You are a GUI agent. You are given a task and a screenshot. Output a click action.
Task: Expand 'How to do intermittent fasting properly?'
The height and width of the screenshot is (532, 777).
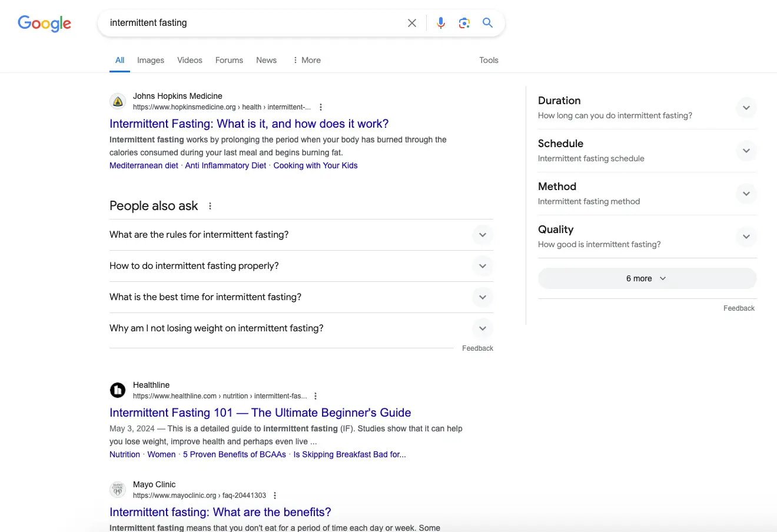[x=301, y=266]
